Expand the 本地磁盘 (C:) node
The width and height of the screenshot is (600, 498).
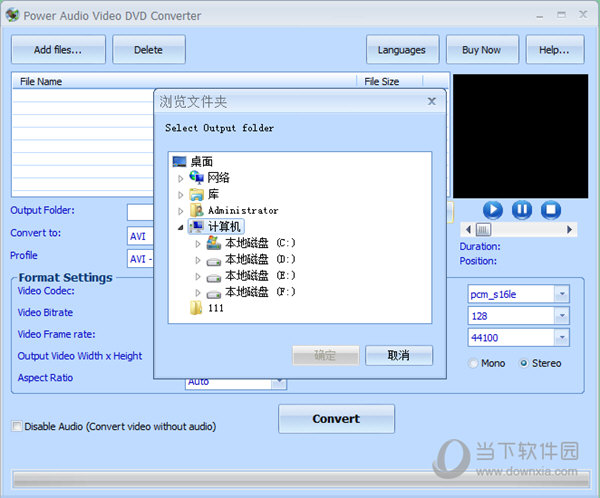[198, 244]
